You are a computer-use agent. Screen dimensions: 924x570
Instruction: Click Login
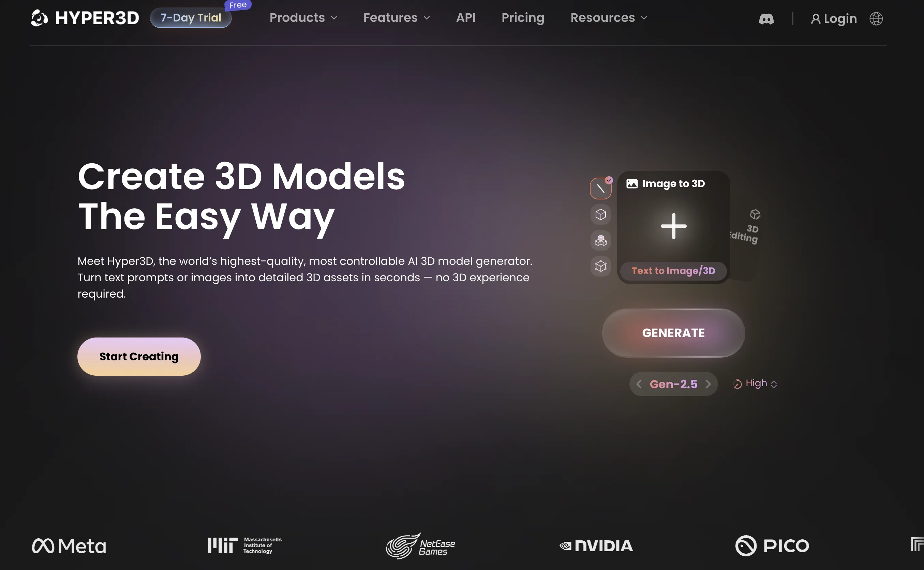coord(840,18)
